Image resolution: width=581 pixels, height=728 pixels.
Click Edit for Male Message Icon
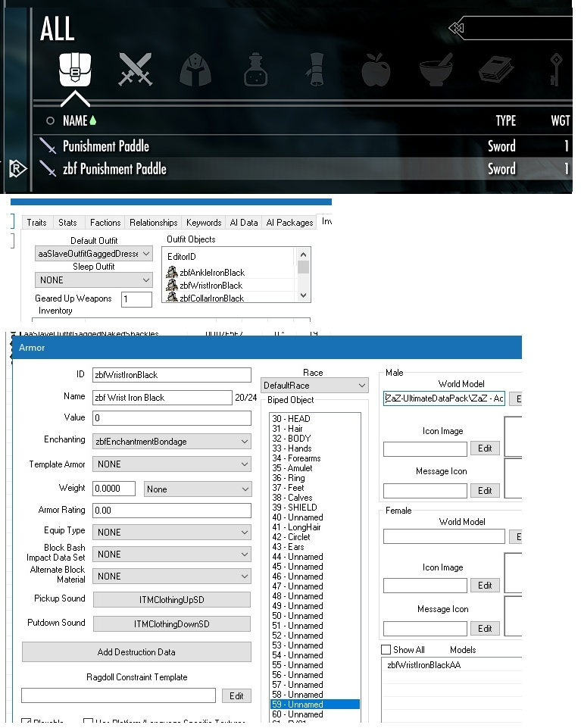(485, 490)
